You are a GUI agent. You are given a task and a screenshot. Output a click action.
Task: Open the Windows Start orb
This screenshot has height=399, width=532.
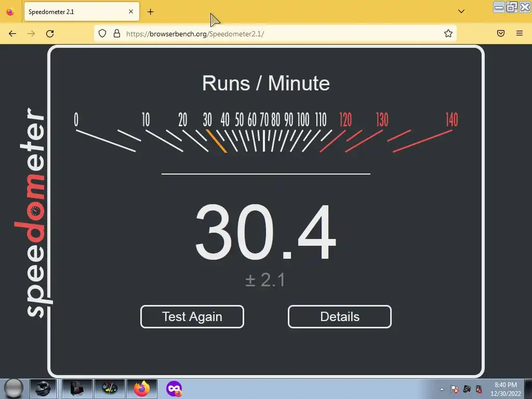click(14, 389)
